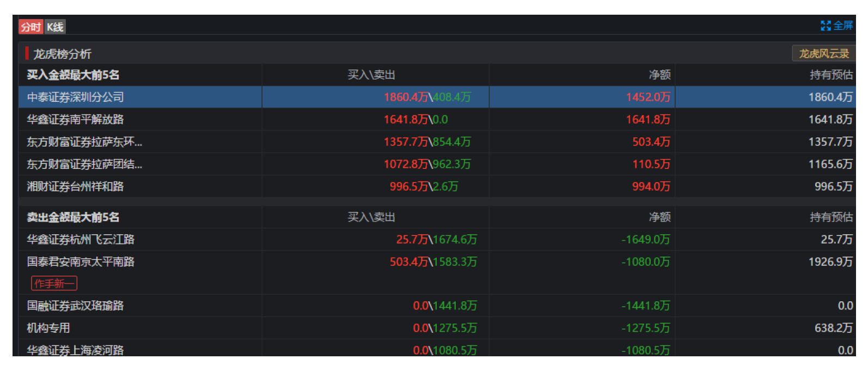Click 华鑫证券上海凌河路 broker name
This screenshot has height=371, width=868.
click(76, 350)
